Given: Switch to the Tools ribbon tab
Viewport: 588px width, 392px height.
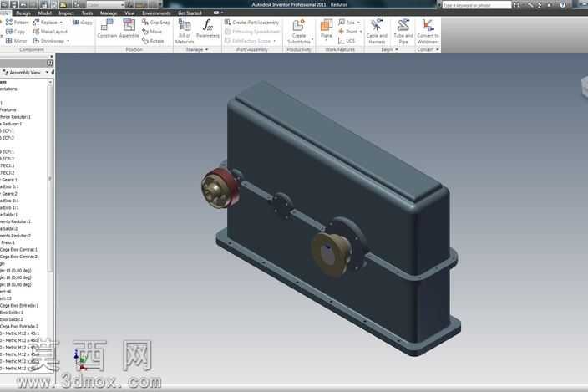Looking at the screenshot, I should 87,13.
